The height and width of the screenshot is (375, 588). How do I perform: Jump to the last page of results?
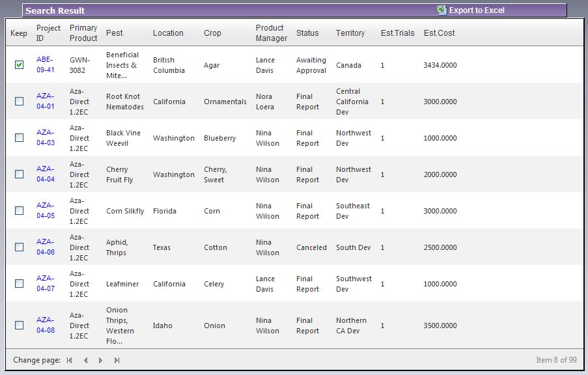[117, 361]
